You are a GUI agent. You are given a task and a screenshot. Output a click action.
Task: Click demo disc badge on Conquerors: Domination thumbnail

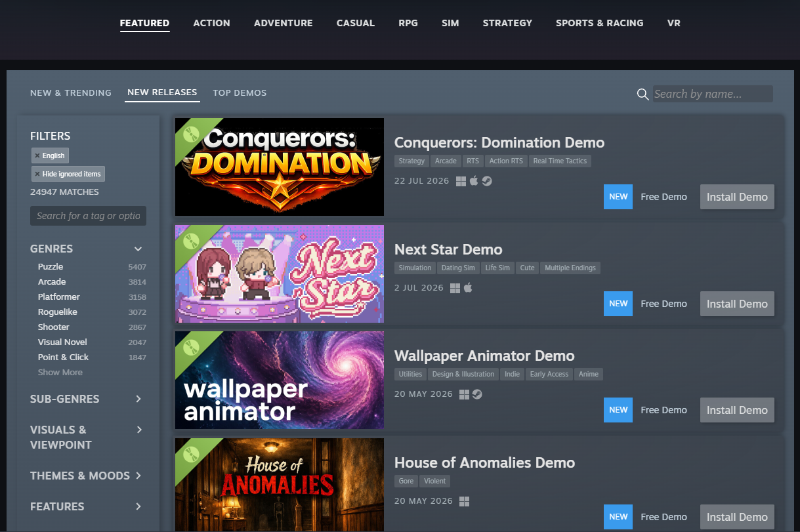tap(191, 134)
